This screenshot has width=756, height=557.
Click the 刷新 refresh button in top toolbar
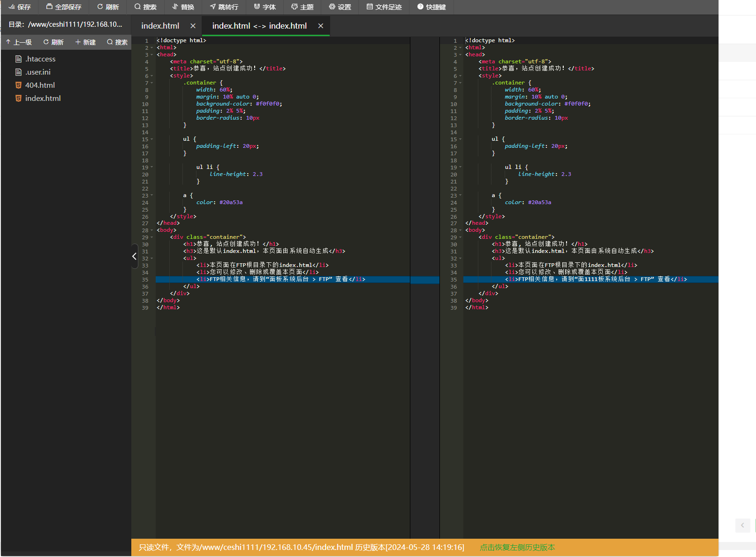(x=108, y=7)
